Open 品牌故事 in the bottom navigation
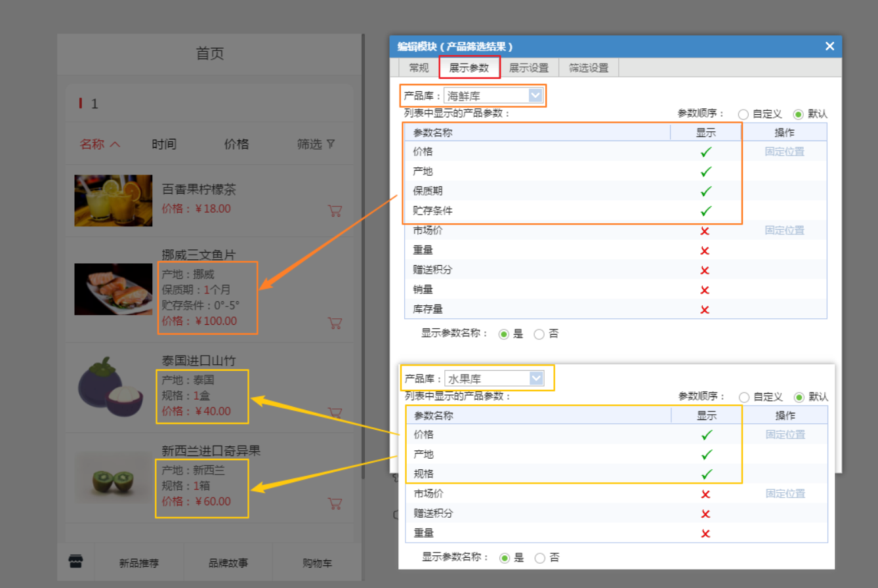This screenshot has width=878, height=588. (228, 562)
